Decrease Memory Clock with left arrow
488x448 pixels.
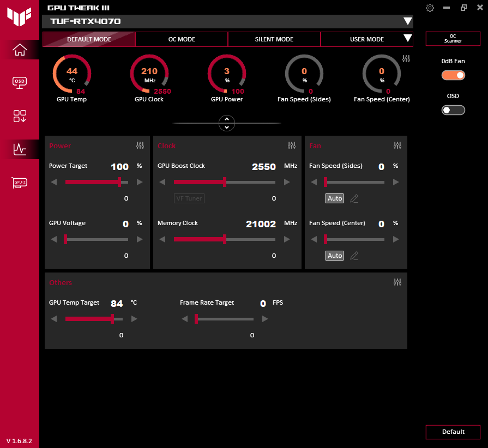[x=162, y=239]
